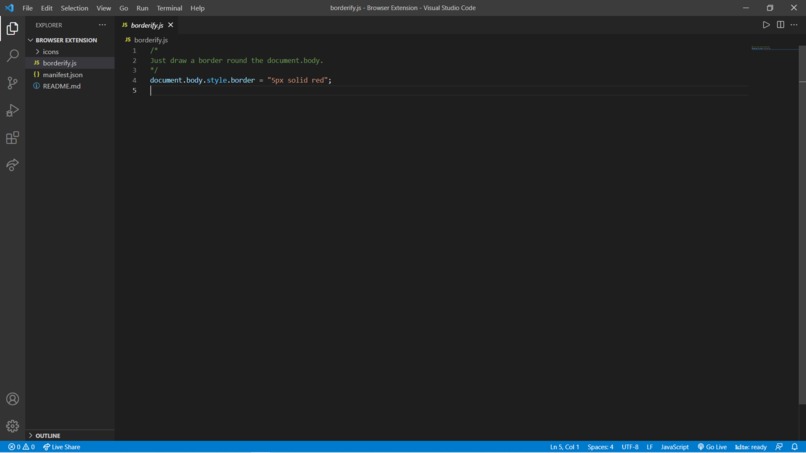Expand the icons folder
The width and height of the screenshot is (806, 453).
point(70,51)
